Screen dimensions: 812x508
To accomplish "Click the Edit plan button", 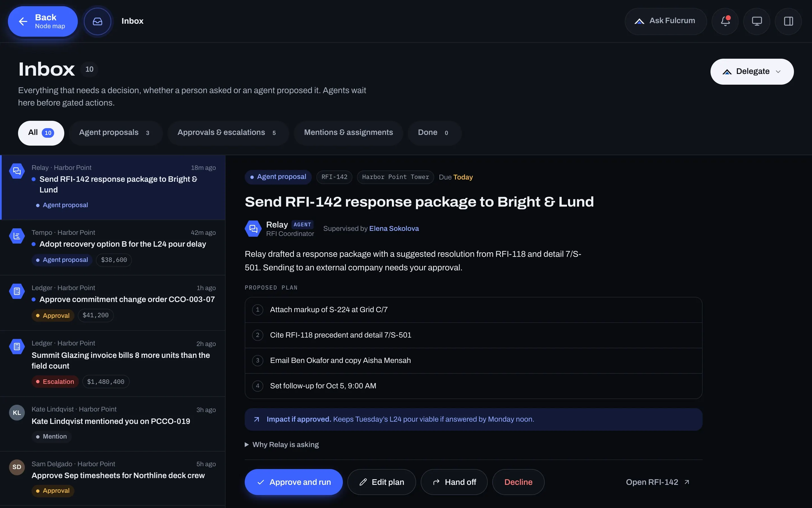I will tap(381, 482).
